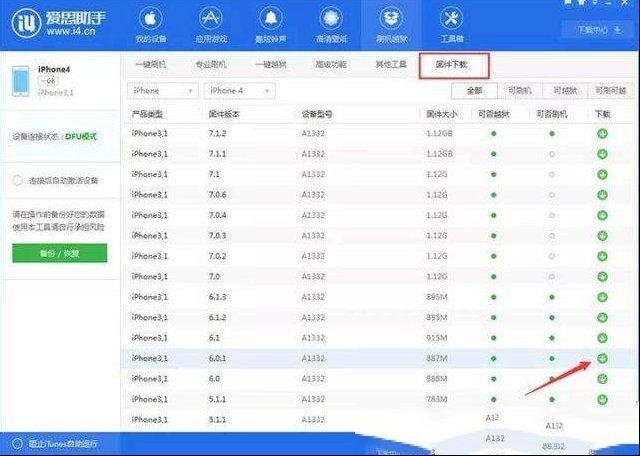Click the iPhone3,1 cell in the 6.1.2 row
640x456 pixels.
click(149, 317)
